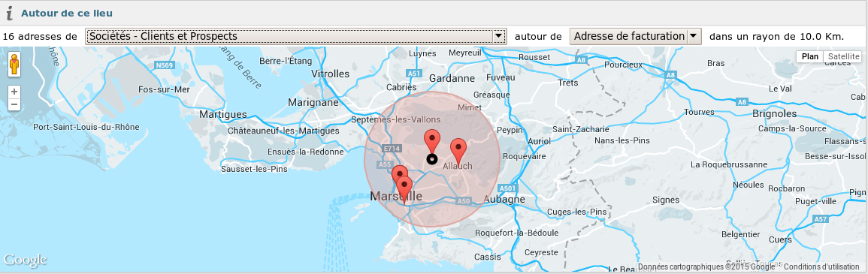Click the Marignane city label
Viewport: 868px width, 274px height.
[313, 102]
